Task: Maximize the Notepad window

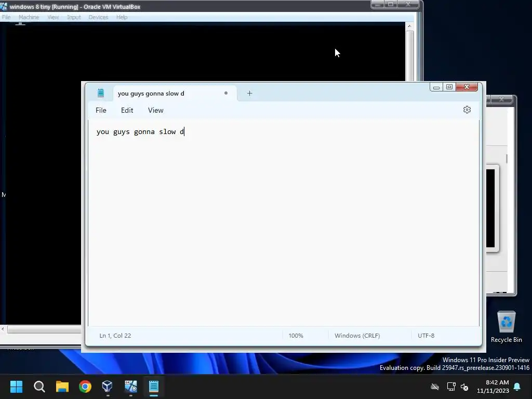Action: click(x=449, y=87)
